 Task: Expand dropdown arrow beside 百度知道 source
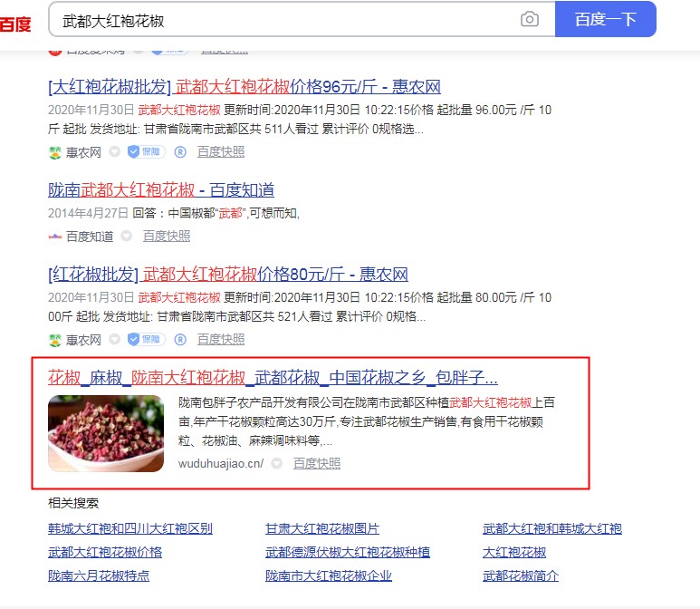(x=127, y=236)
